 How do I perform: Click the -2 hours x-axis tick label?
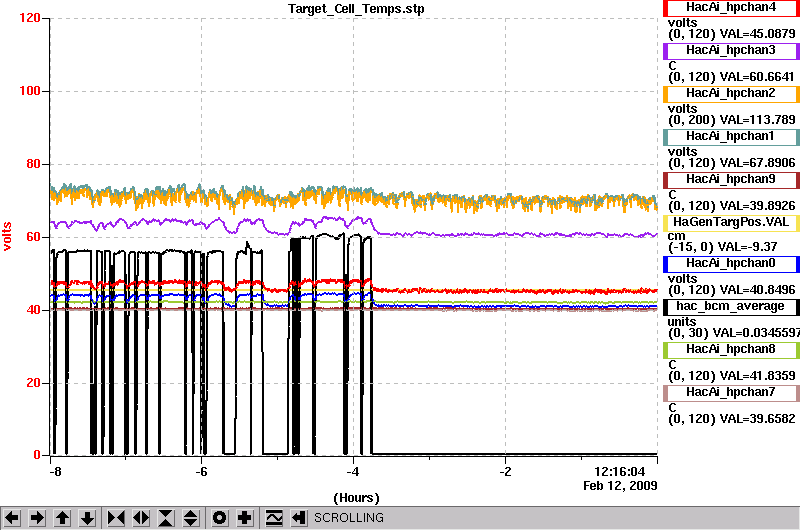(x=505, y=472)
